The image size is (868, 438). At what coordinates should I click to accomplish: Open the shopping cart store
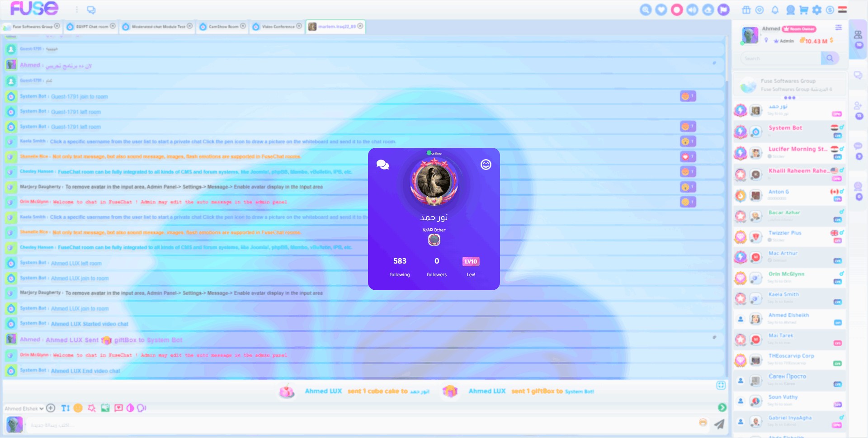804,9
